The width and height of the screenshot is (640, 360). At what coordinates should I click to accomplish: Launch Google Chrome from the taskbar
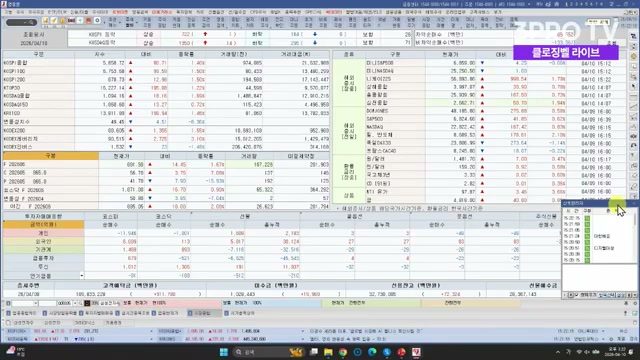[x=343, y=352]
